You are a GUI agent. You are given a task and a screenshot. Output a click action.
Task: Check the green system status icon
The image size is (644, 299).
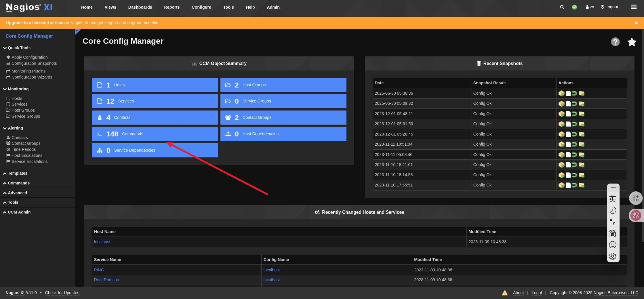[x=574, y=7]
